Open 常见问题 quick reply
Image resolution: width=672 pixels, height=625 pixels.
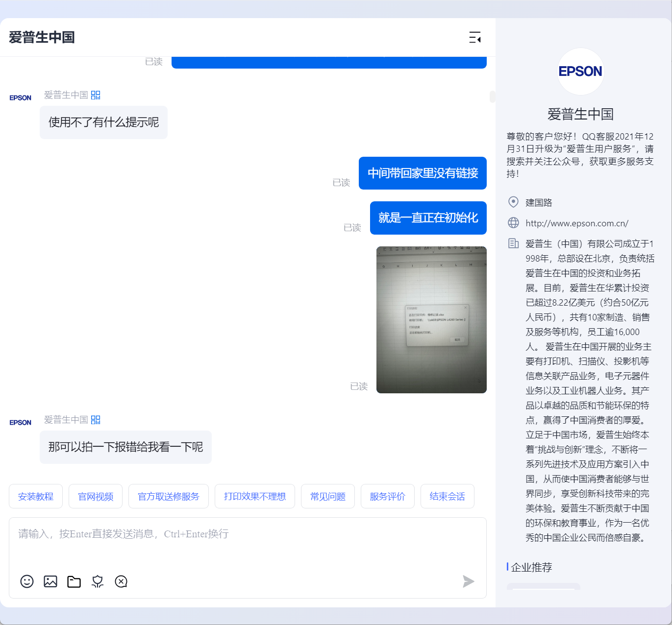tap(328, 496)
